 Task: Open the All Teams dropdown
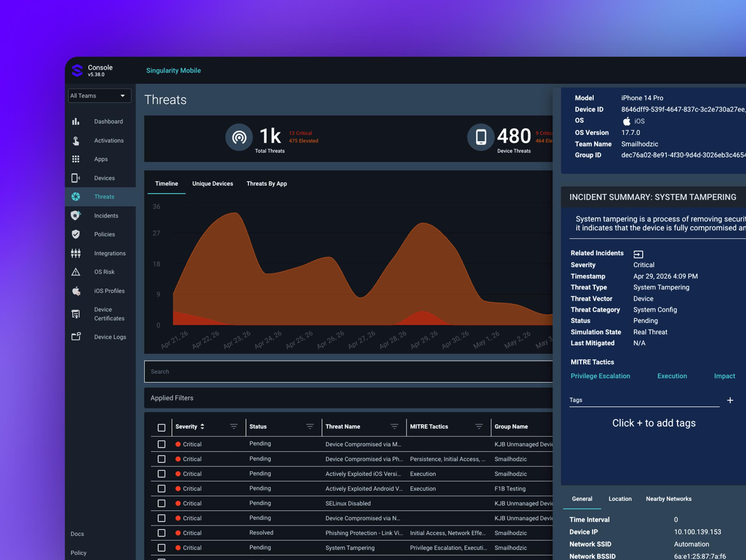coord(99,96)
